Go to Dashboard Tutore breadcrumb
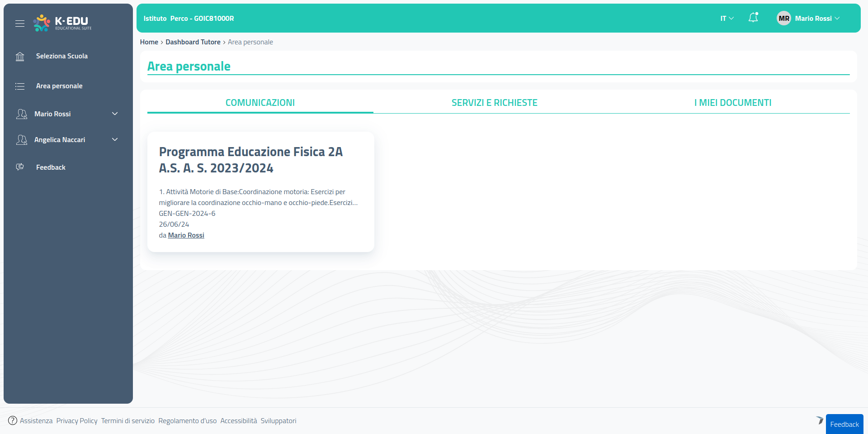 click(193, 42)
